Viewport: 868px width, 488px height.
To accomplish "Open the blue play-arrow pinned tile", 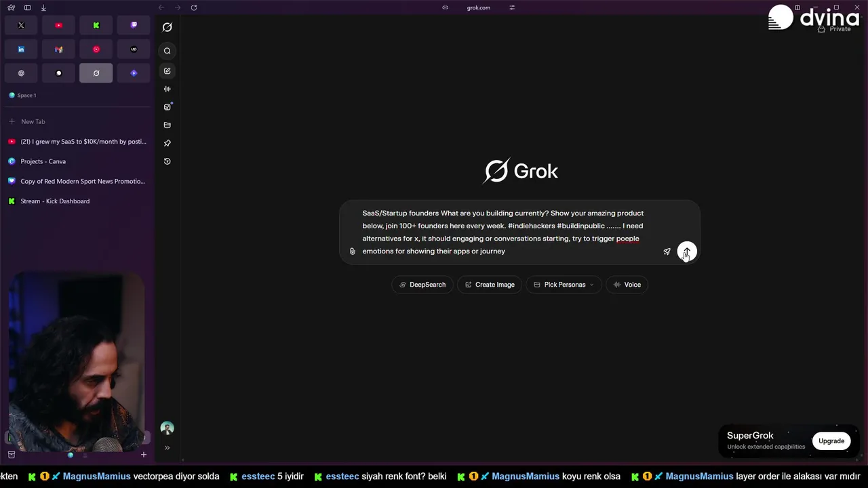I will pyautogui.click(x=134, y=73).
